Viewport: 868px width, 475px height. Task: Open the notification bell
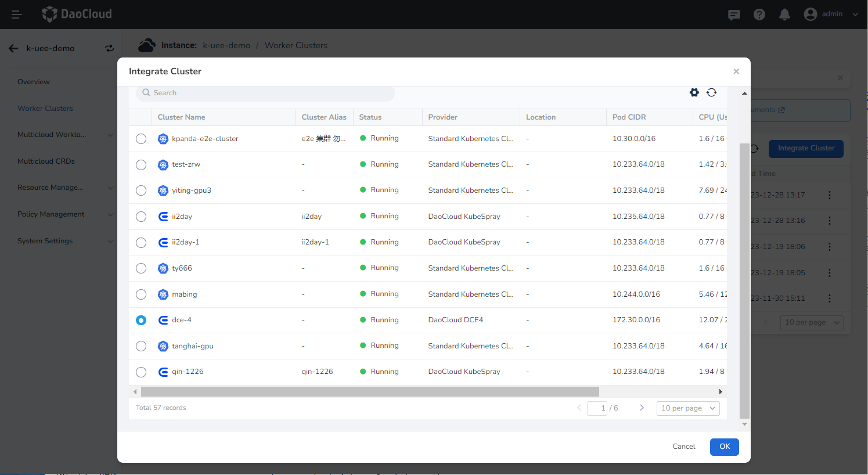click(784, 15)
